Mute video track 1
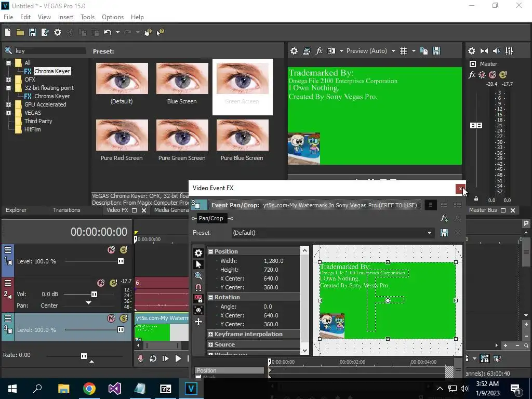Image resolution: width=532 pixels, height=399 pixels. tap(111, 250)
